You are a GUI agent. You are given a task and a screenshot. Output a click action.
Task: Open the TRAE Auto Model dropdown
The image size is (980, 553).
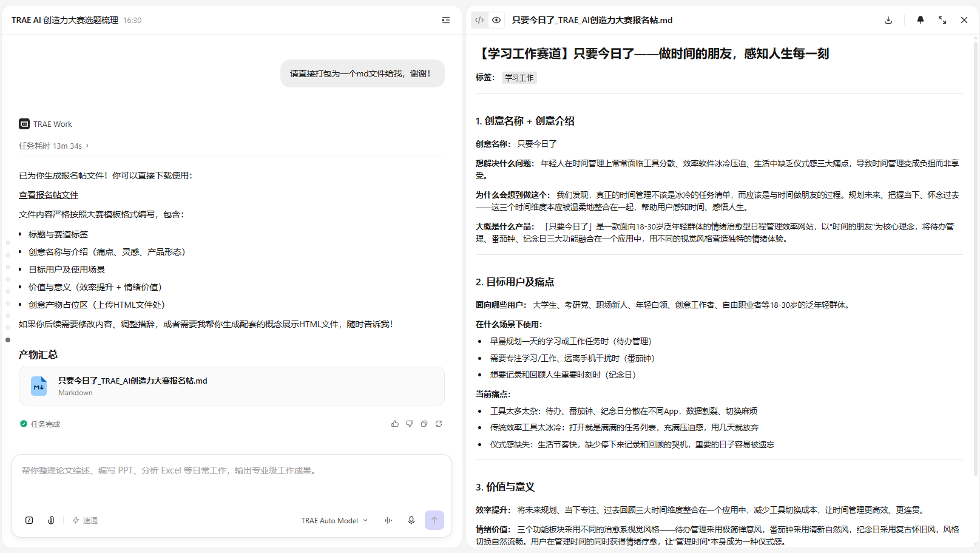pyautogui.click(x=334, y=520)
